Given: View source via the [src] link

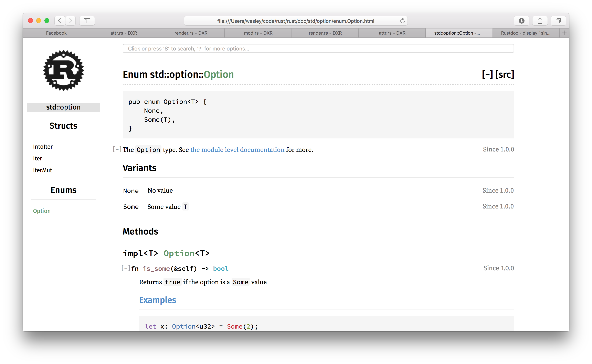Looking at the screenshot, I should (x=505, y=74).
